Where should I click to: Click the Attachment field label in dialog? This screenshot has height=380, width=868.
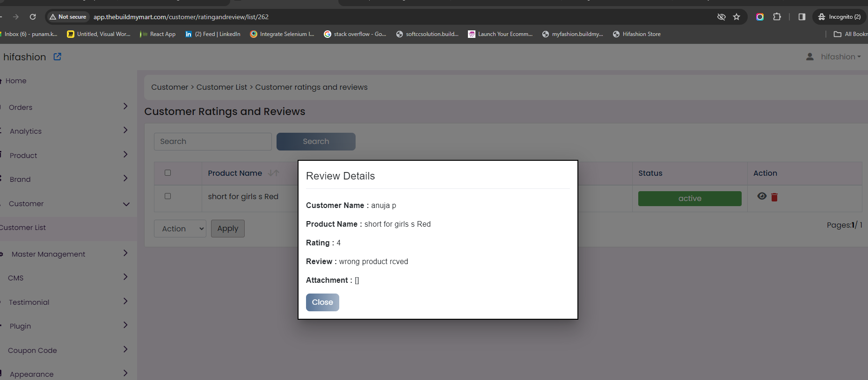coord(329,280)
